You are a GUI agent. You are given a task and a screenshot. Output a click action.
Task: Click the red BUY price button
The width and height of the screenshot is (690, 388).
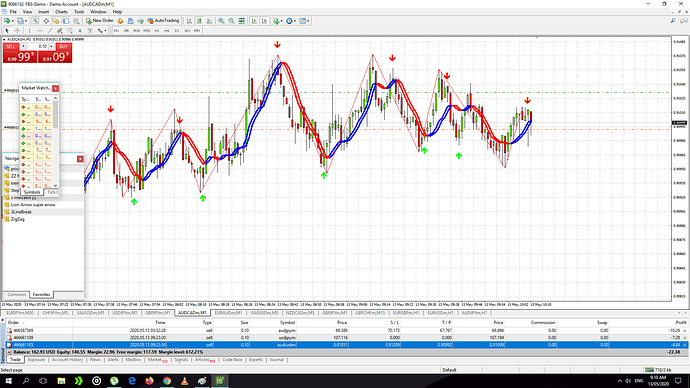click(55, 57)
